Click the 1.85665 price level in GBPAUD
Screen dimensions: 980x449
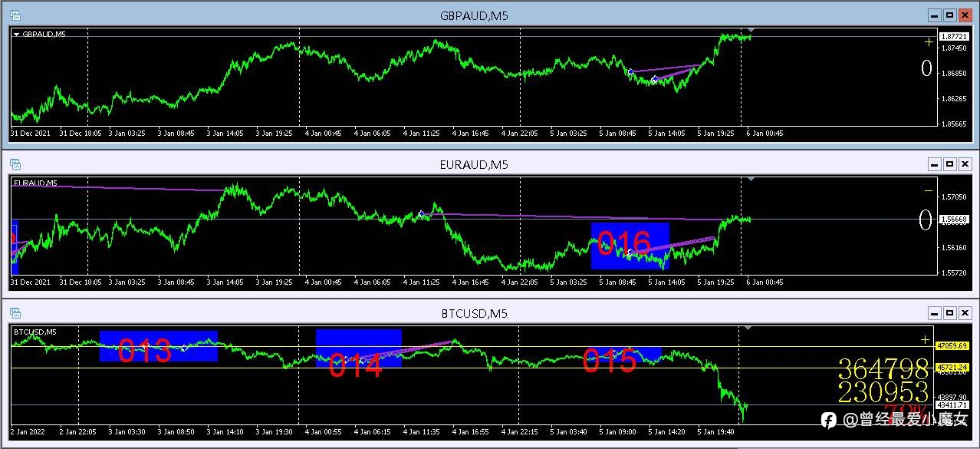(955, 124)
